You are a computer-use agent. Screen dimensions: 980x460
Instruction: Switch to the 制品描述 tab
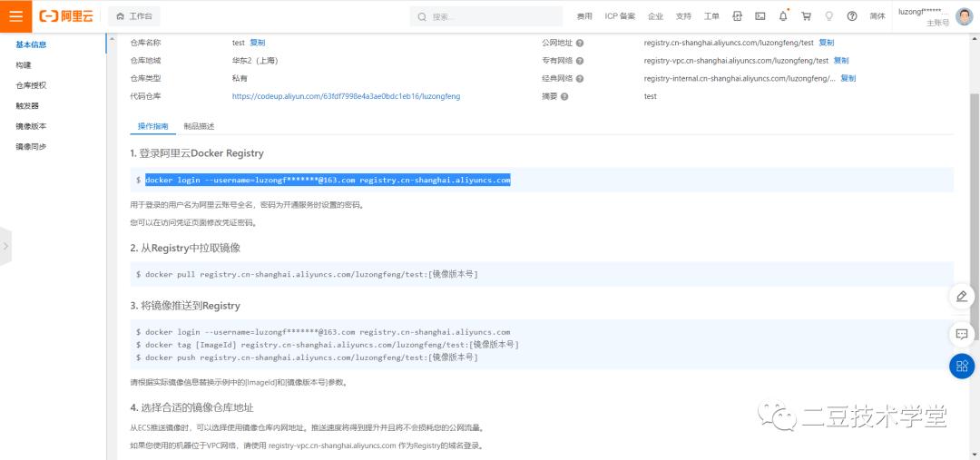(199, 126)
